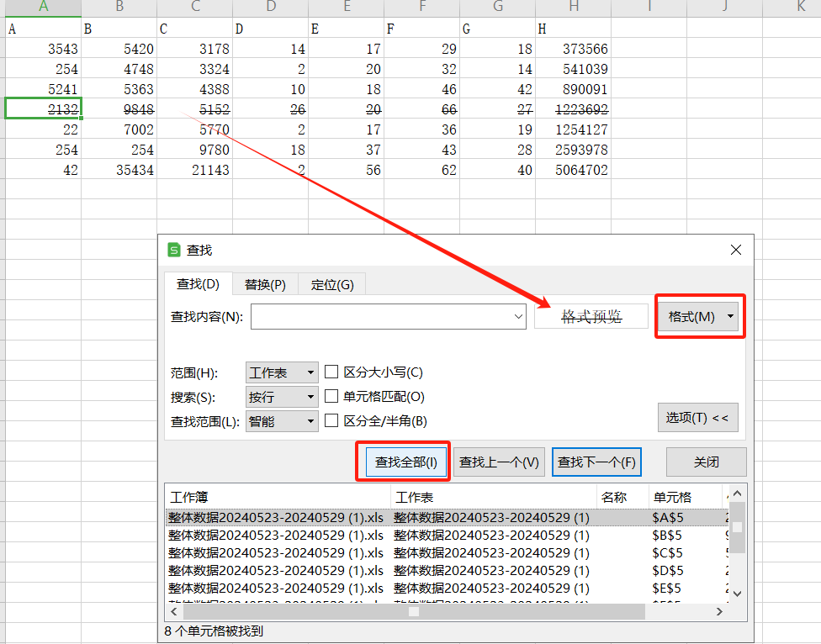The width and height of the screenshot is (821, 644).
Task: Switch to the 替换 tab
Action: [x=265, y=284]
